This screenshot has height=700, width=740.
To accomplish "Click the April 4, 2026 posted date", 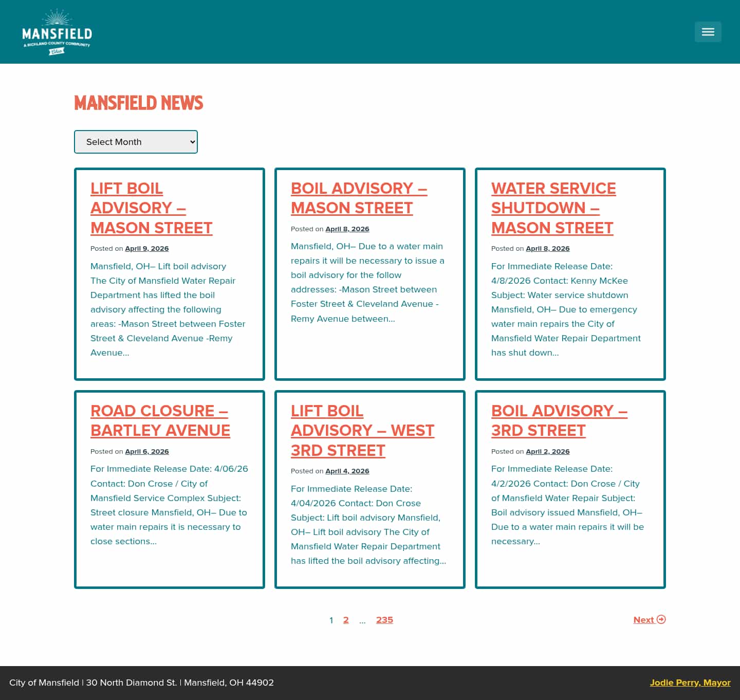I will 347,471.
